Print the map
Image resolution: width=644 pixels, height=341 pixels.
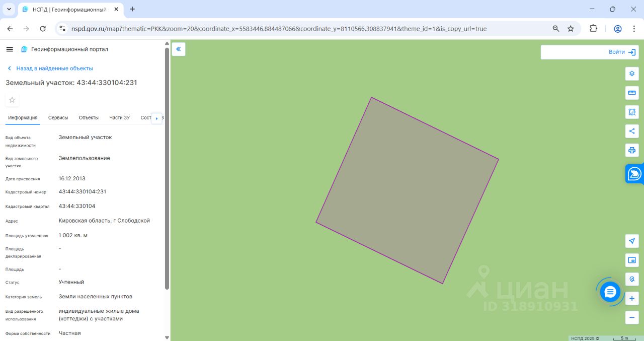(x=632, y=150)
